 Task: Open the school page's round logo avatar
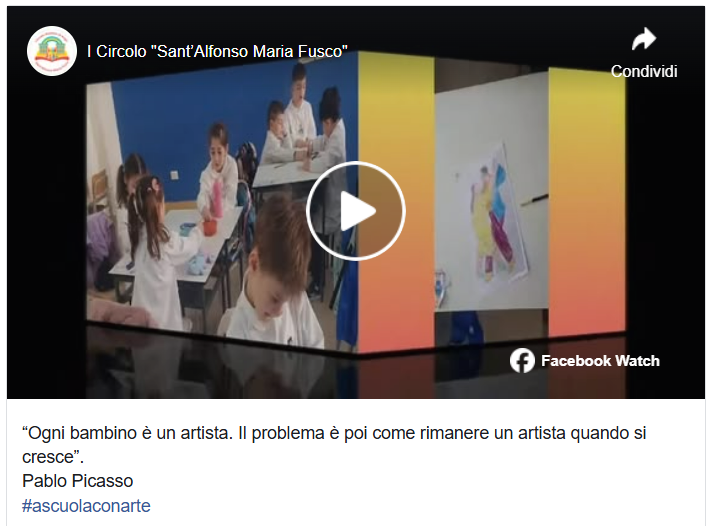pyautogui.click(x=51, y=50)
